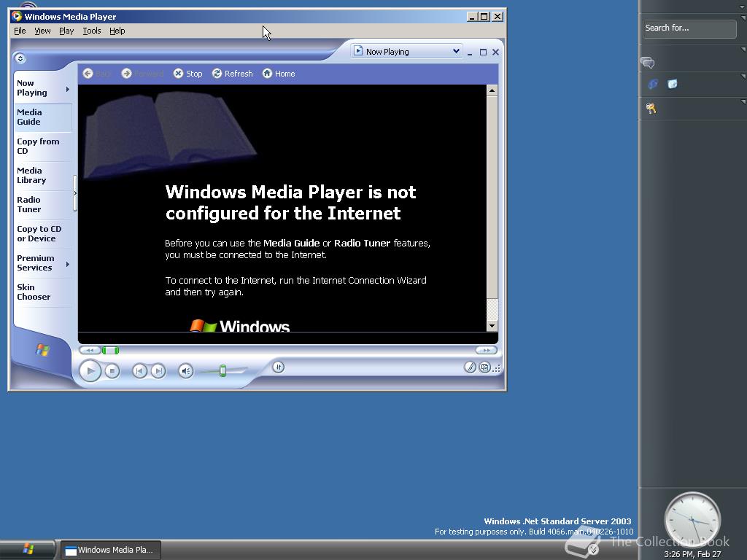Open the File menu

tap(20, 31)
